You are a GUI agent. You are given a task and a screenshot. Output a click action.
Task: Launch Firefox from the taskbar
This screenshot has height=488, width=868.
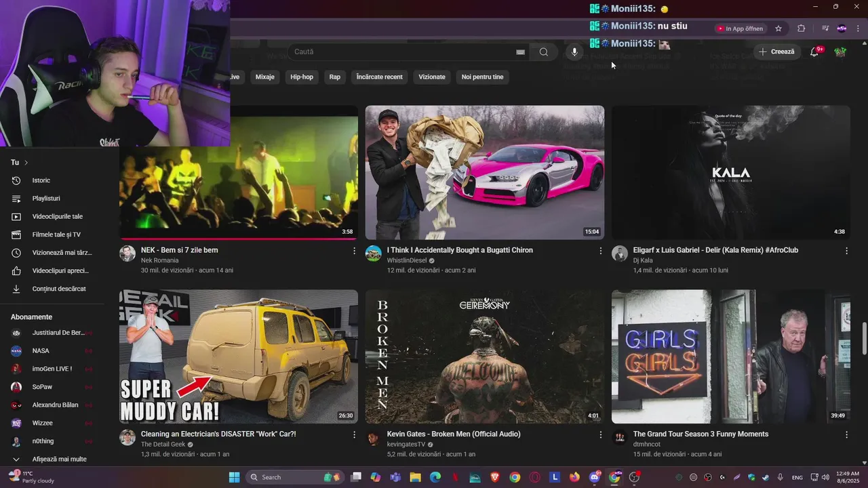click(x=574, y=477)
